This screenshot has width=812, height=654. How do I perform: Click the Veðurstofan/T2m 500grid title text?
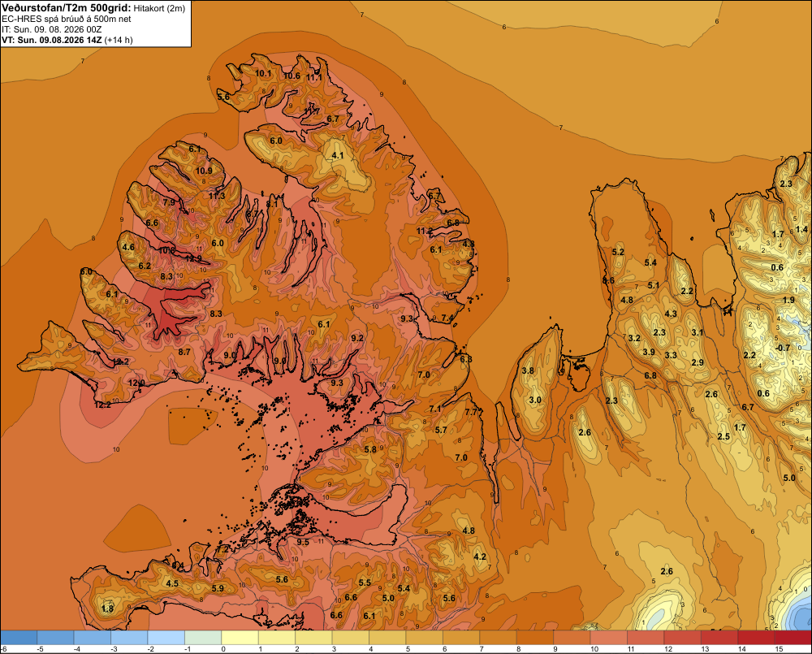pos(67,8)
